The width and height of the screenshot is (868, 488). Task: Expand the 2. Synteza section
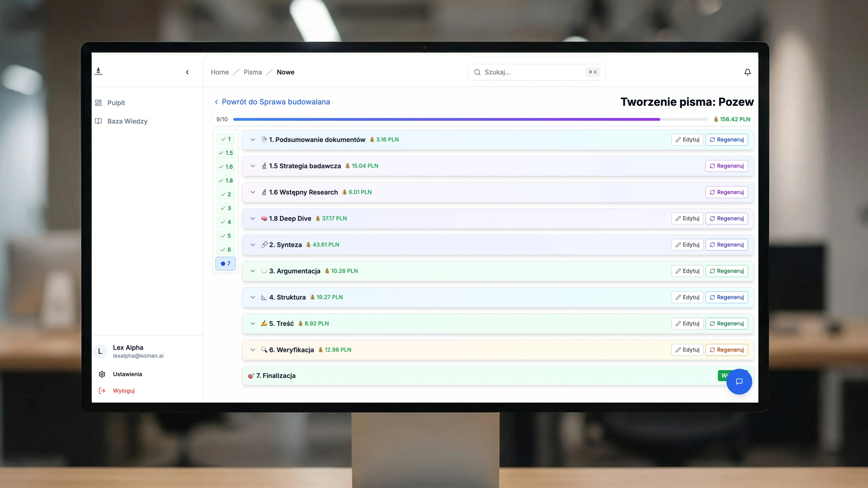[253, 245]
